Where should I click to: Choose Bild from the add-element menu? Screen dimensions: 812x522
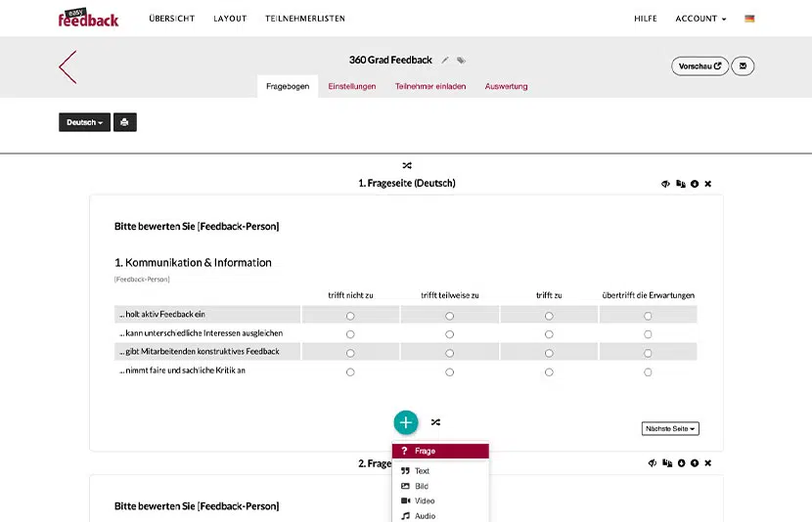point(440,486)
